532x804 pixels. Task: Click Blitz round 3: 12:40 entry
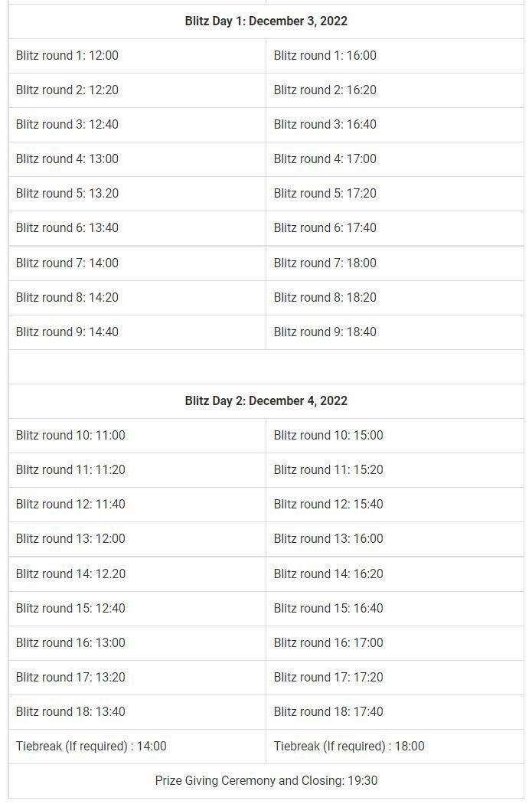67,125
